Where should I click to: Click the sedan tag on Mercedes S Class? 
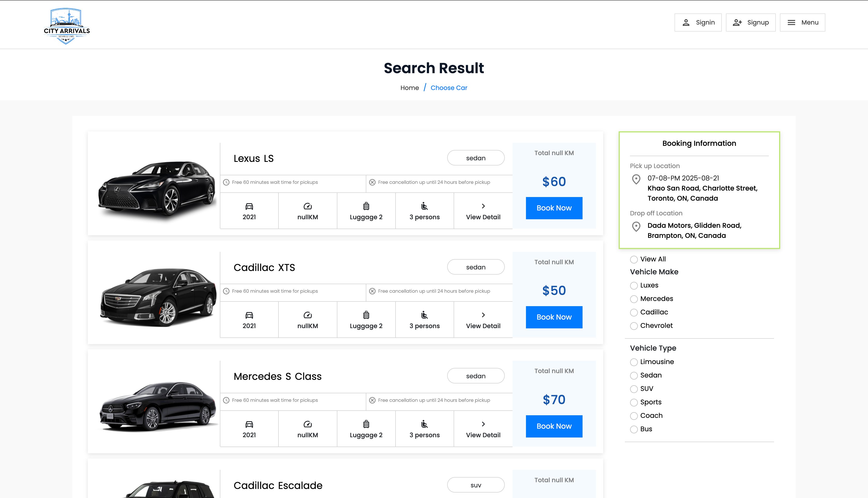pyautogui.click(x=476, y=376)
